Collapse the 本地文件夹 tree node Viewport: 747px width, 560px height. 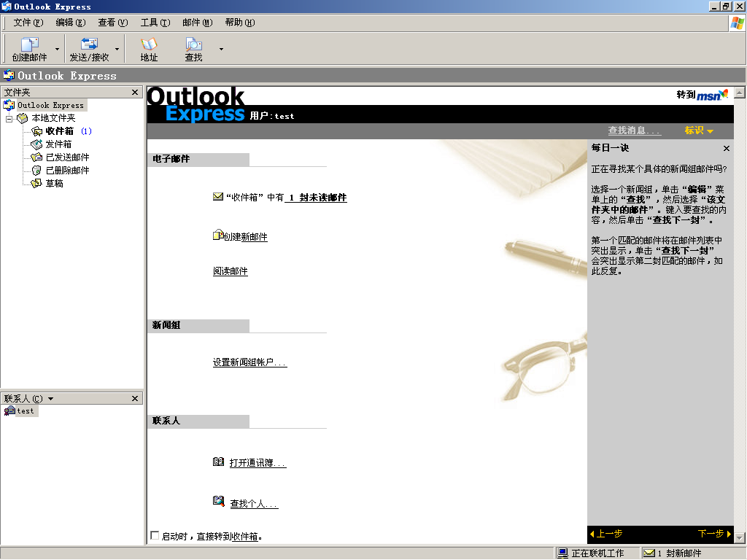tap(9, 118)
